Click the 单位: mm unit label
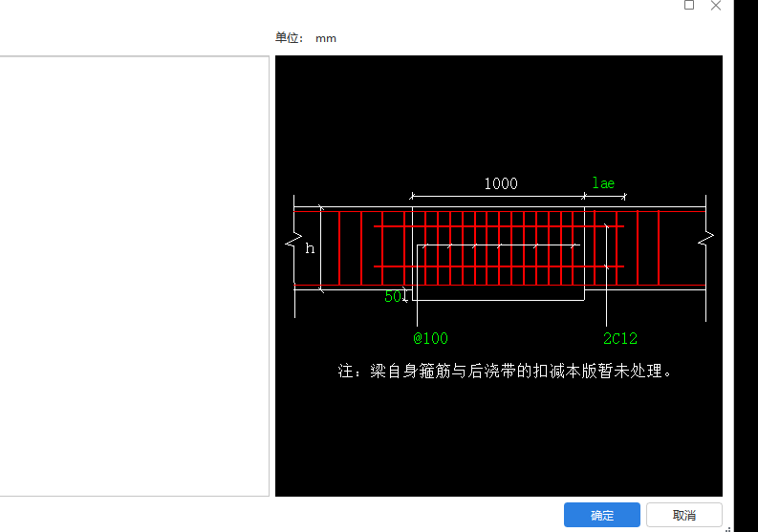The height and width of the screenshot is (532, 758). (x=306, y=38)
